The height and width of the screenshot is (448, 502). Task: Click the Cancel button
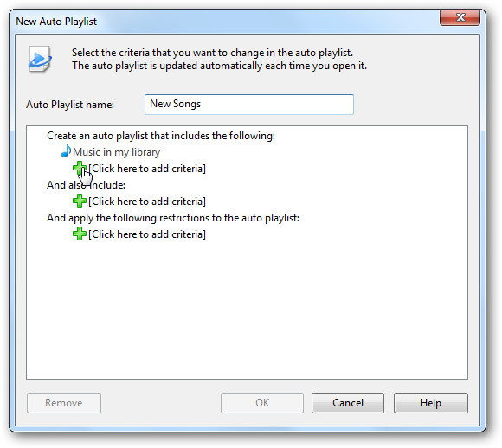click(x=348, y=403)
